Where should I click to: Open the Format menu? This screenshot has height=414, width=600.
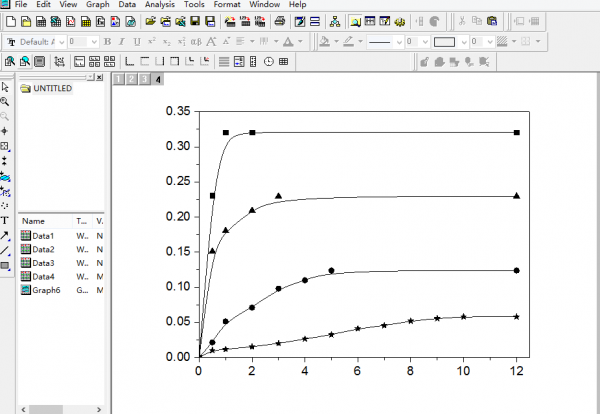[x=227, y=5]
